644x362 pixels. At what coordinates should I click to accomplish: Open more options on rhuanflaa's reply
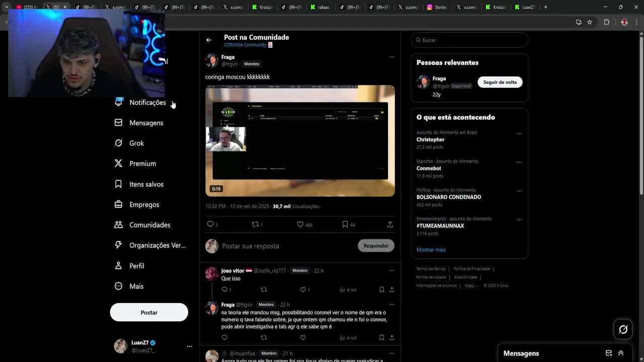coord(391,353)
